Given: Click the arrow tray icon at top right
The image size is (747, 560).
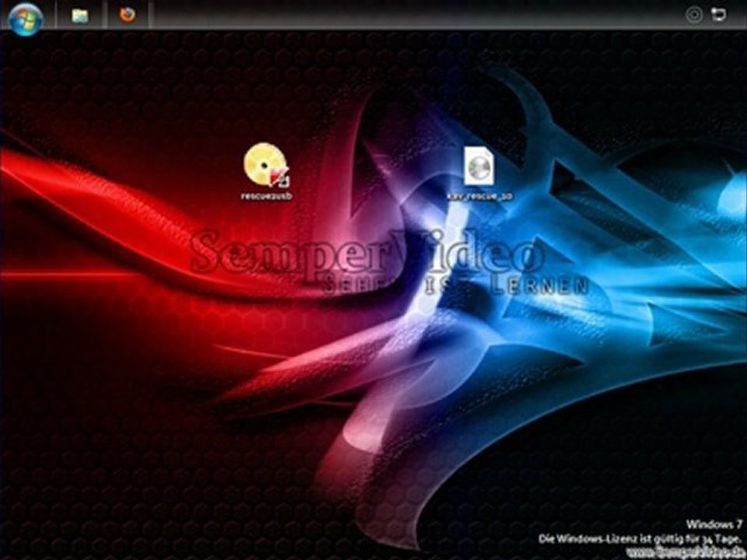Looking at the screenshot, I should 718,14.
